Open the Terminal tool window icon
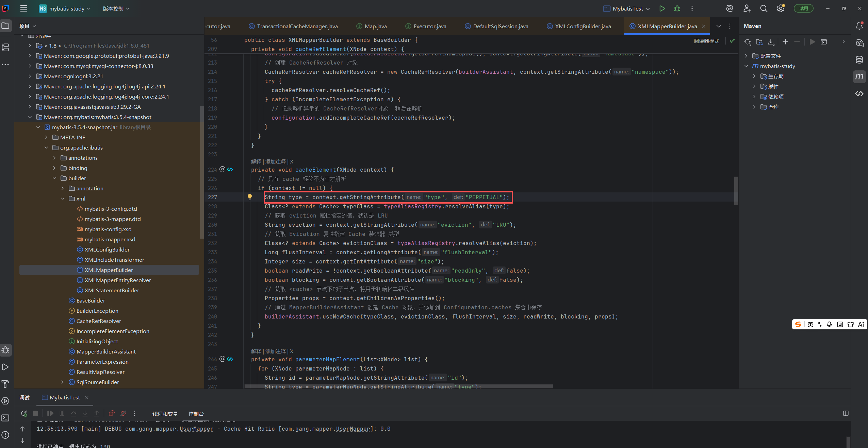Image resolution: width=868 pixels, height=448 pixels. 5,418
